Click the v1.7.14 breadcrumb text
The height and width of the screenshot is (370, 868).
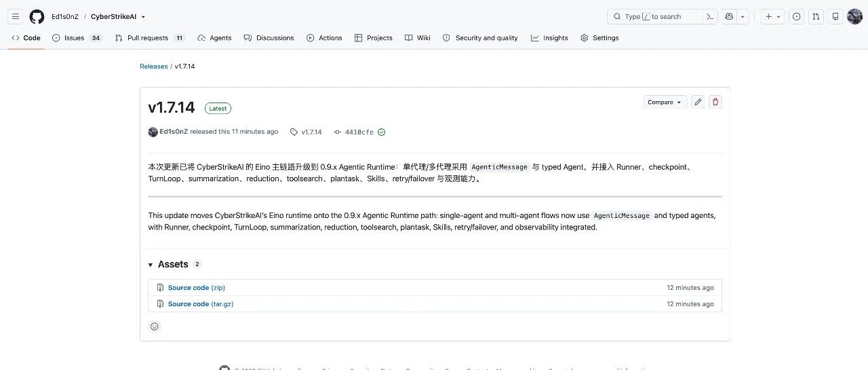[184, 67]
